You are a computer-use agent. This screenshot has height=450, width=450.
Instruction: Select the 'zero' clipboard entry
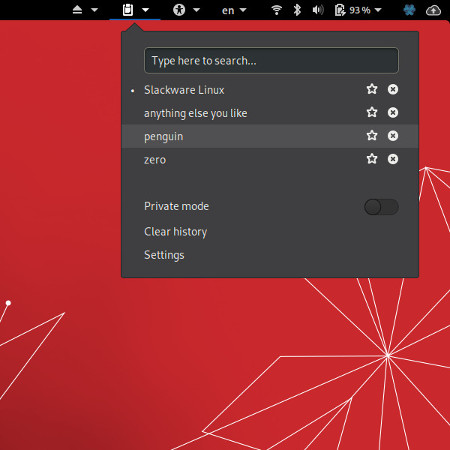coord(270,160)
